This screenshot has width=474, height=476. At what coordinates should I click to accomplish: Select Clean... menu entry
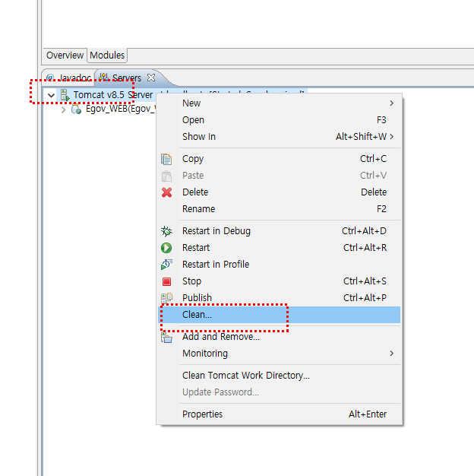pyautogui.click(x=279, y=315)
